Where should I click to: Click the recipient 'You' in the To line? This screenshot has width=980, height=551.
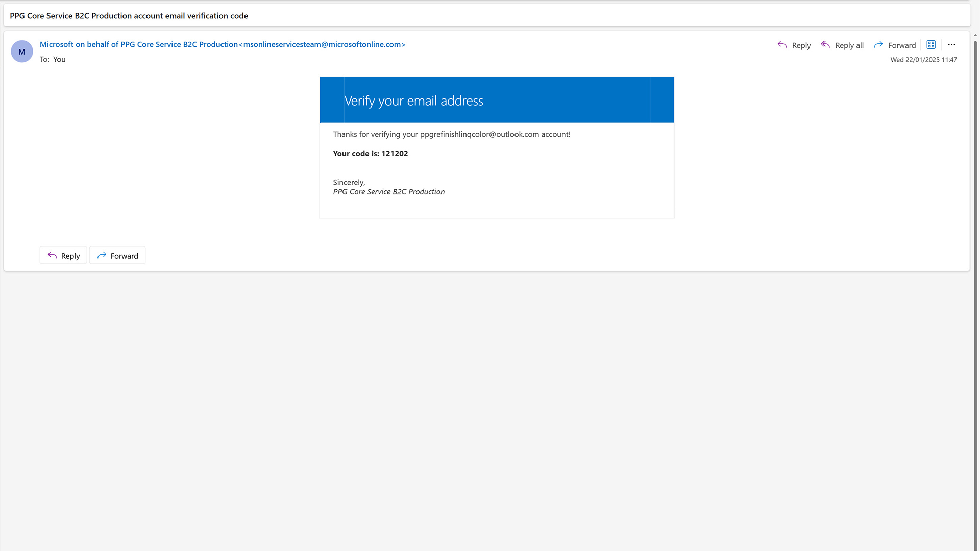[x=59, y=59]
